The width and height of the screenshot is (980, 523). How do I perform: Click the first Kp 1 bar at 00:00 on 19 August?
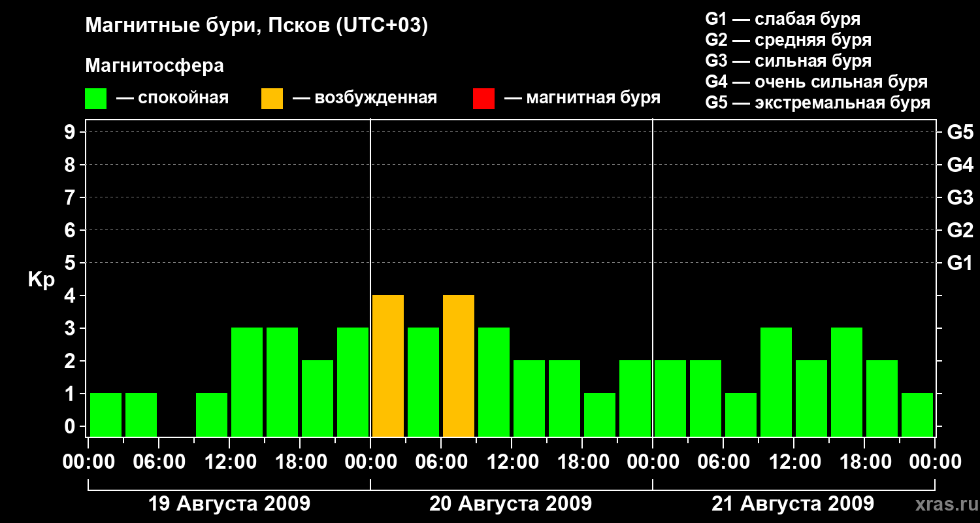tap(106, 414)
